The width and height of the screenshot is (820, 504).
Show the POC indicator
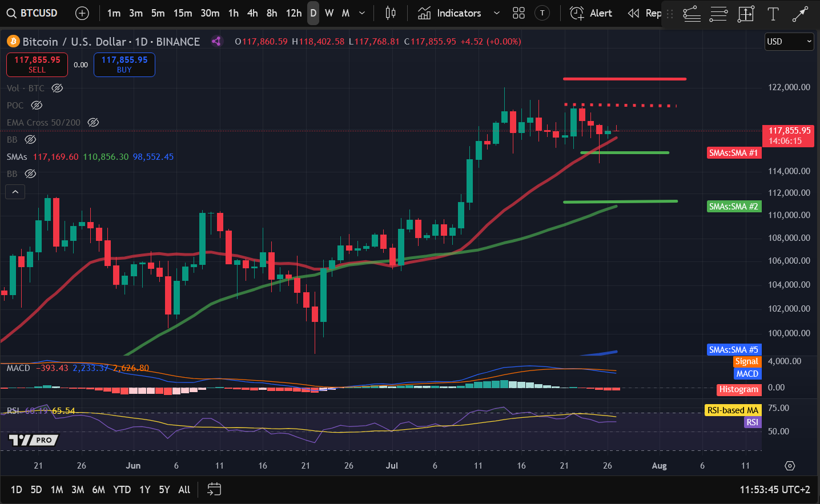tap(37, 105)
